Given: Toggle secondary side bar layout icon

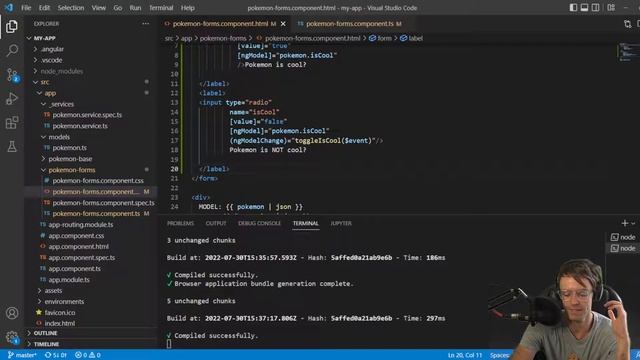Looking at the screenshot, I should (x=596, y=8).
